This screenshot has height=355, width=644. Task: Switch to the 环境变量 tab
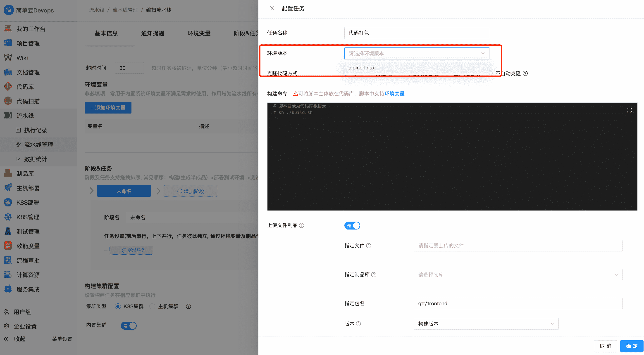tap(199, 33)
